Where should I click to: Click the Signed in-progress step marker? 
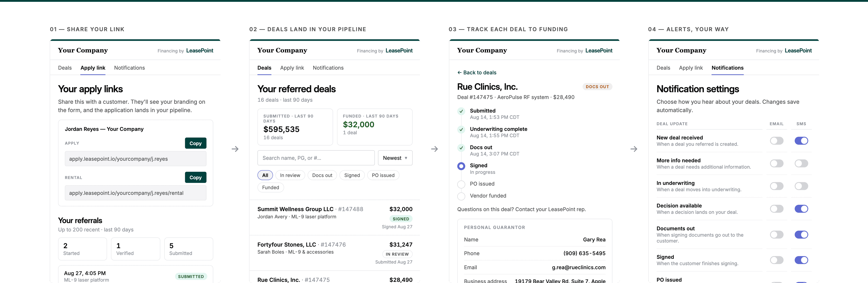coord(461,166)
